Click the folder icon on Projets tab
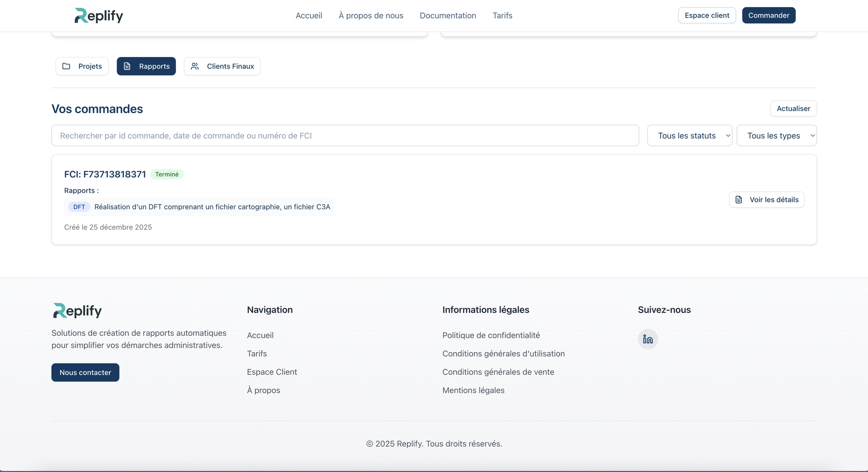 [x=66, y=66]
